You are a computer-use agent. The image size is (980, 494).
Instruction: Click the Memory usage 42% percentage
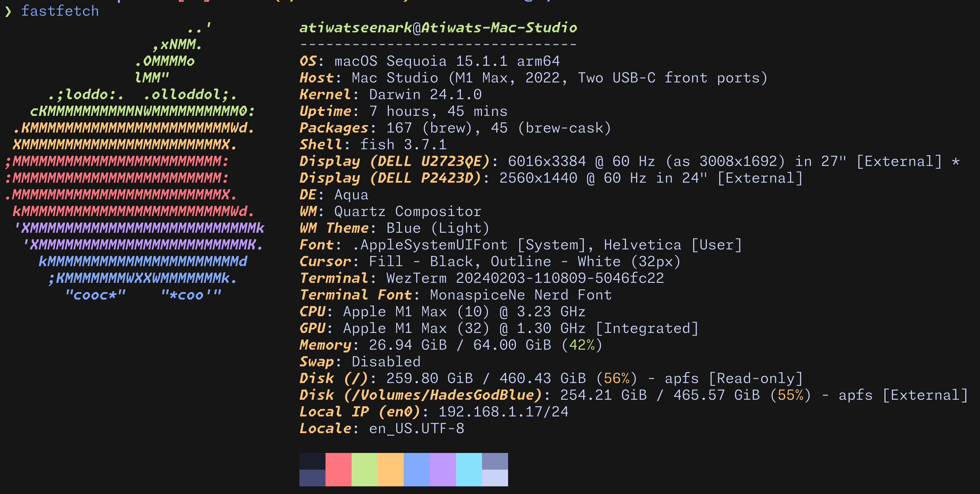[x=582, y=345]
